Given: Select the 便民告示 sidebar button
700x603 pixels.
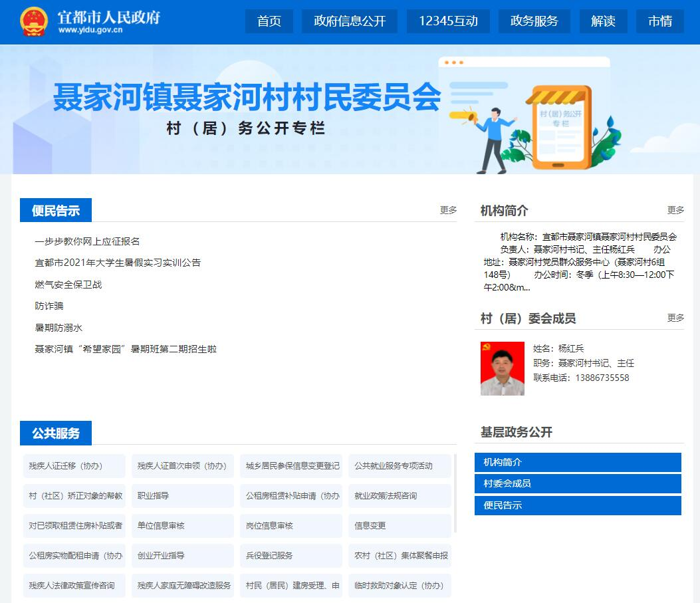Looking at the screenshot, I should (578, 505).
